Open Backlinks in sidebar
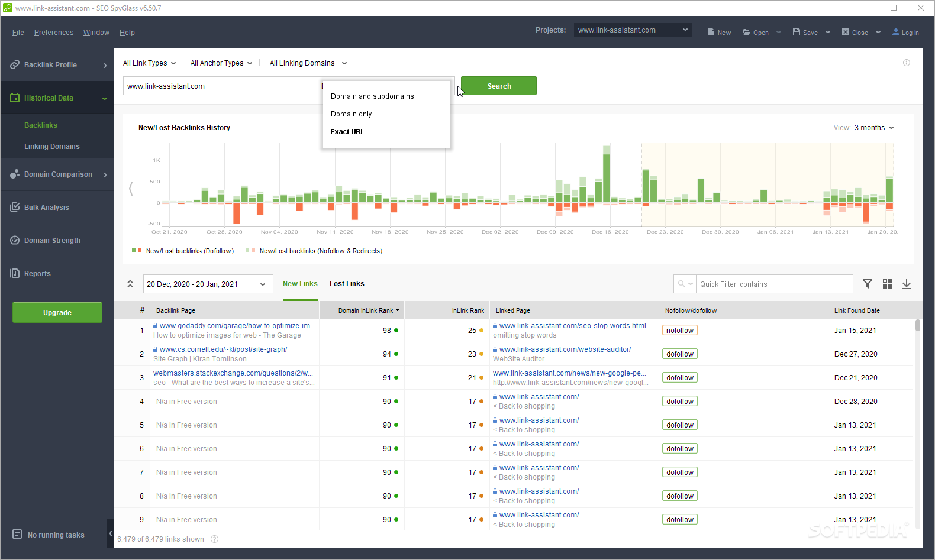Viewport: 935px width, 560px height. coord(41,125)
